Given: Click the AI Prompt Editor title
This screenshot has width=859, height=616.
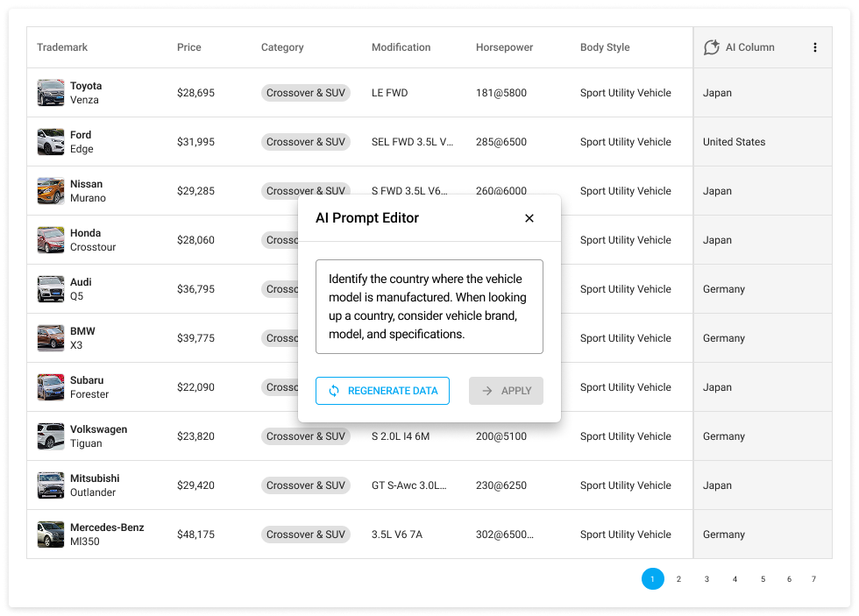Looking at the screenshot, I should (x=367, y=218).
